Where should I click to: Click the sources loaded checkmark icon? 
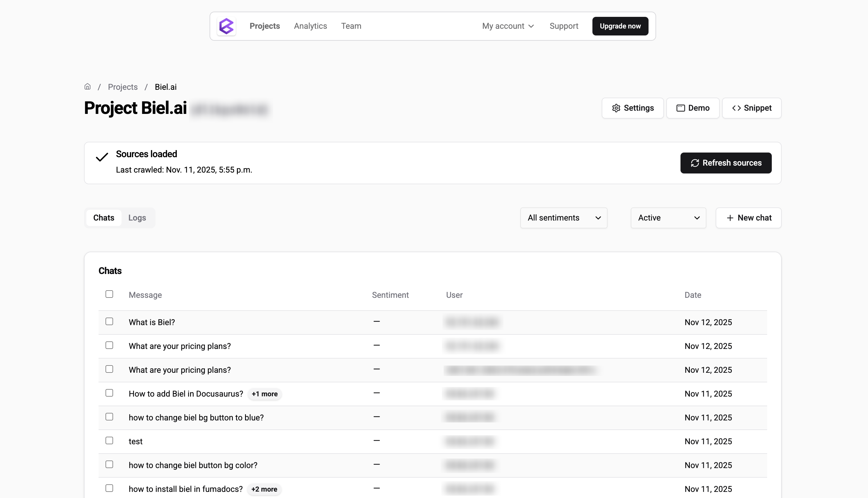coord(102,158)
